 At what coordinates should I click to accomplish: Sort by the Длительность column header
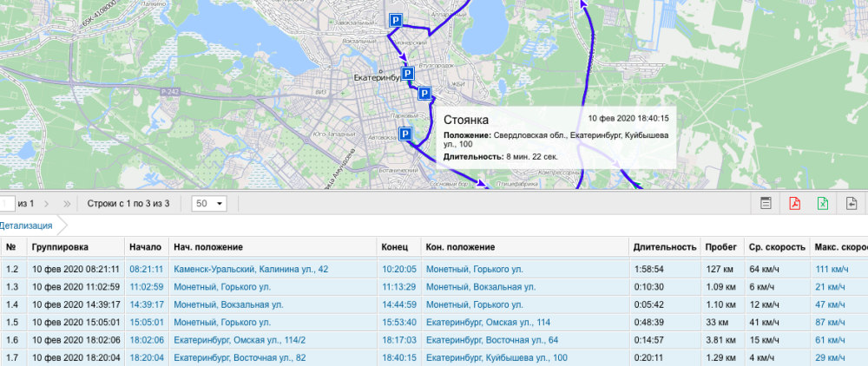click(664, 246)
